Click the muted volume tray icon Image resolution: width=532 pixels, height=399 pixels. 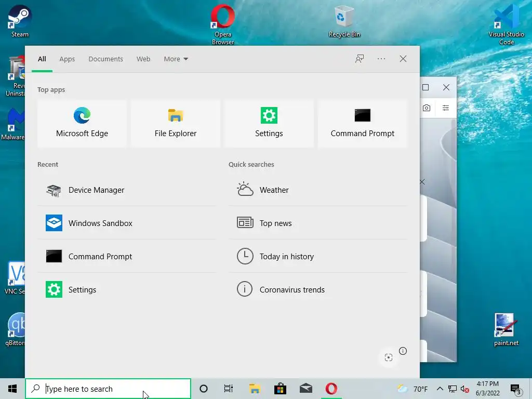pyautogui.click(x=464, y=389)
